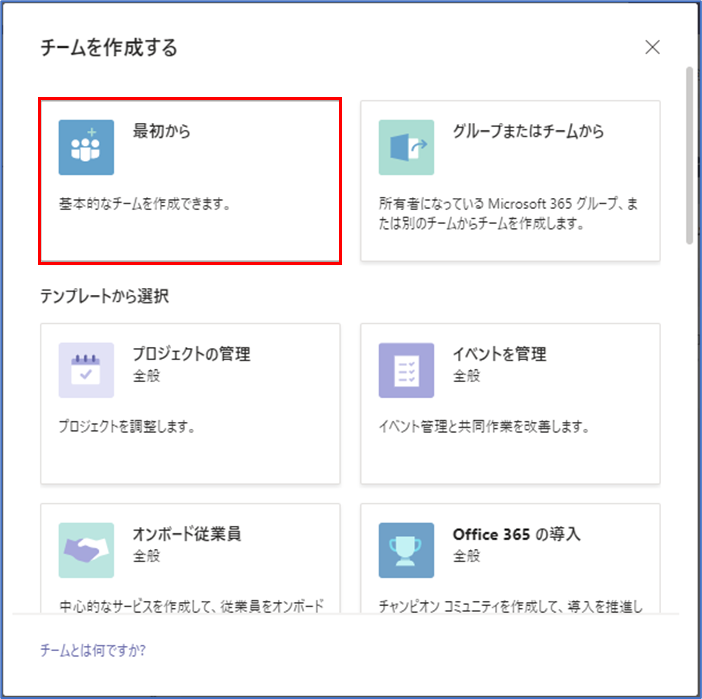Open the チームとは何ですか? link

coord(93,650)
